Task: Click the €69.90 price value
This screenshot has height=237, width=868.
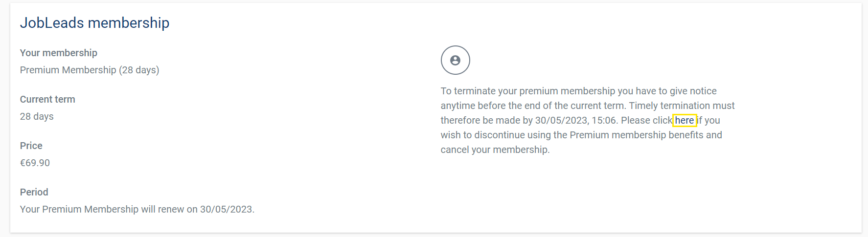Action: [35, 163]
